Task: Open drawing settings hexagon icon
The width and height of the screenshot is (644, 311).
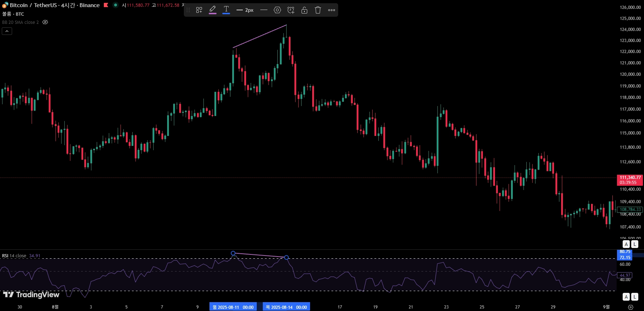Action: click(277, 10)
